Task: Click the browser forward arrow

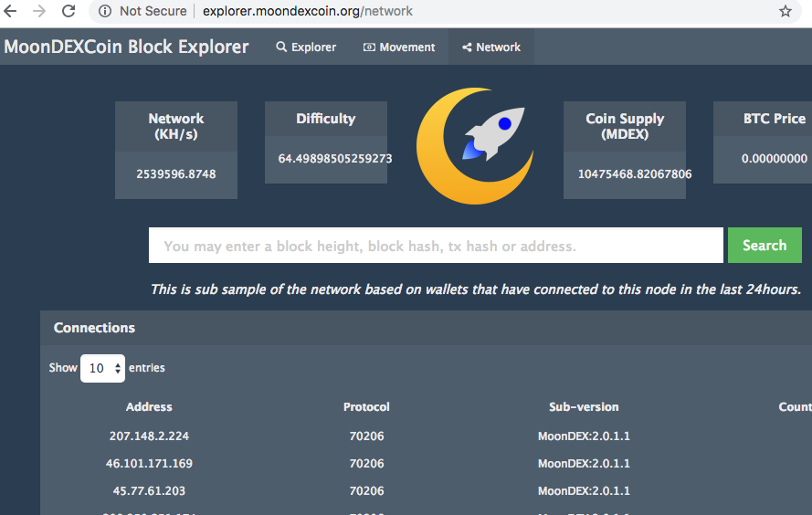Action: pyautogui.click(x=39, y=12)
